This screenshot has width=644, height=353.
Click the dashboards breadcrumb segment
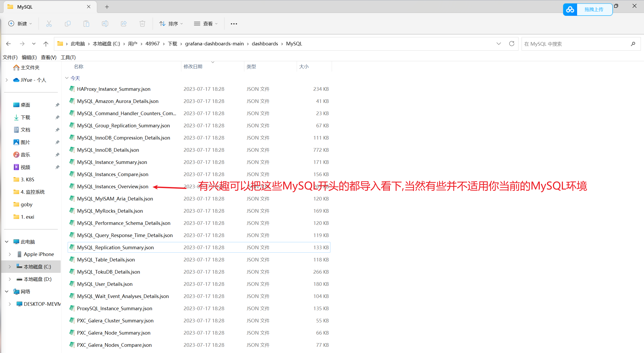coord(265,44)
